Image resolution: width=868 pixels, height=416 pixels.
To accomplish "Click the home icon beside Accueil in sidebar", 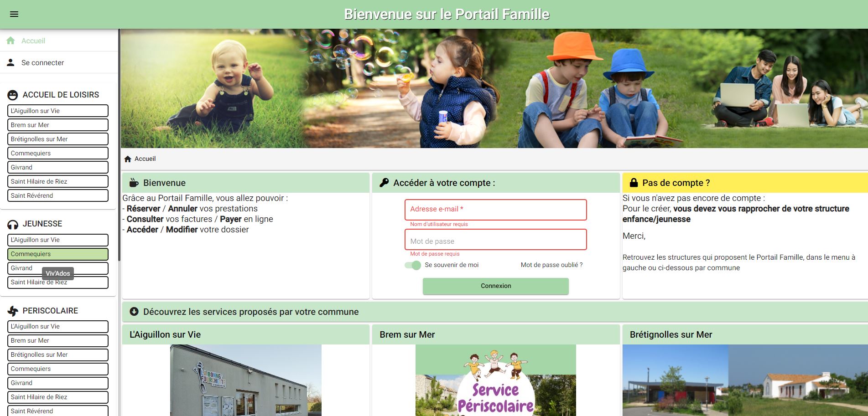I will (x=11, y=41).
